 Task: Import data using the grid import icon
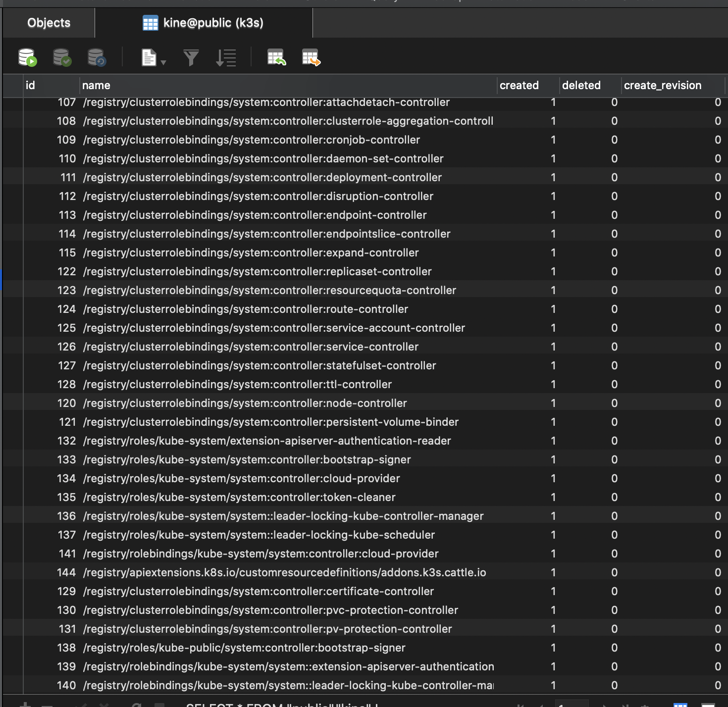(276, 57)
